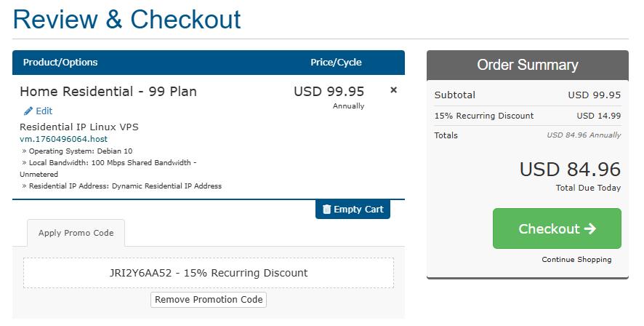This screenshot has width=644, height=326.
Task: Follow the Continue Shopping link
Action: pyautogui.click(x=576, y=259)
